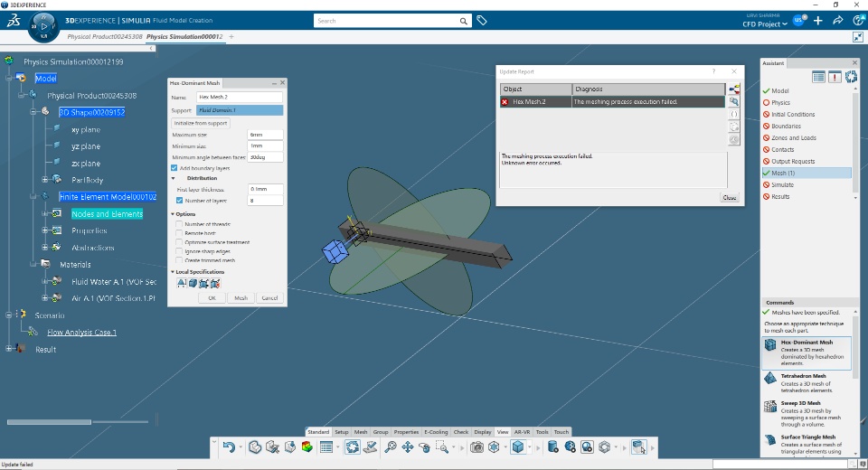Click the Update (circular arrows) toolbar icon

[352, 446]
